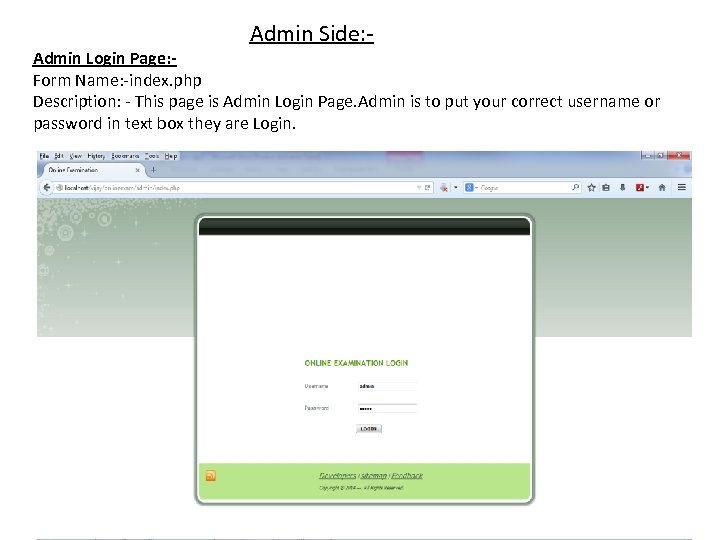Open dropdown next to the blocked-item icon
Viewport: 720px width, 540px height.
click(x=456, y=187)
